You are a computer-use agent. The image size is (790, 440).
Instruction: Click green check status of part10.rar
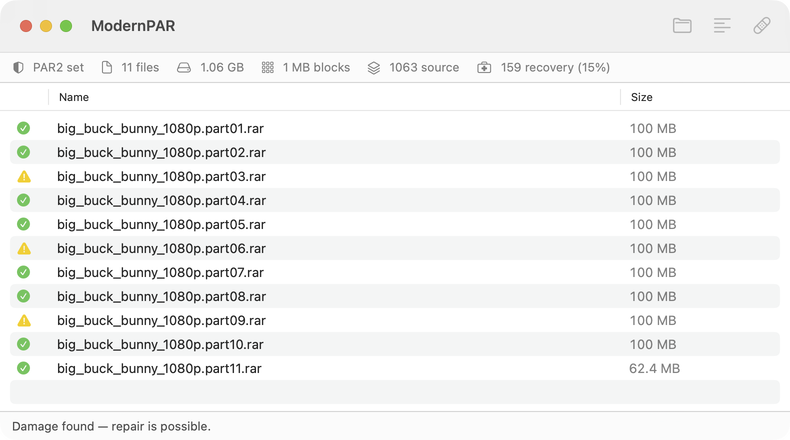pos(23,344)
